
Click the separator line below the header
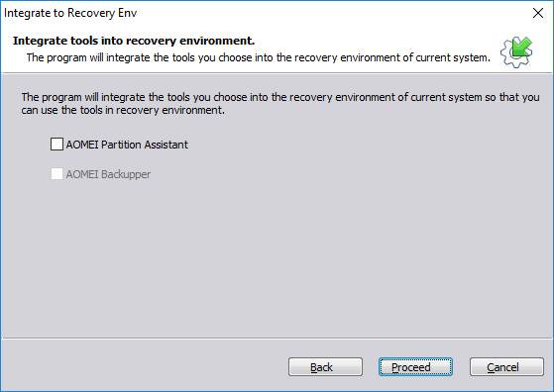pyautogui.click(x=277, y=73)
